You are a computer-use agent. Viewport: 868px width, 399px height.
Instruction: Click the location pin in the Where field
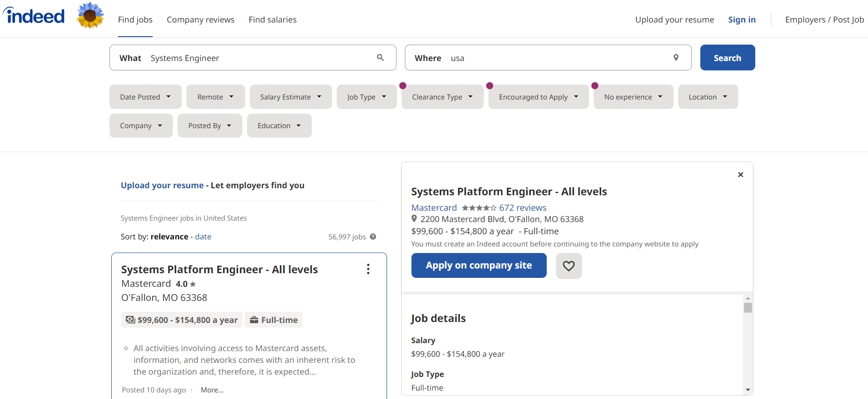676,58
